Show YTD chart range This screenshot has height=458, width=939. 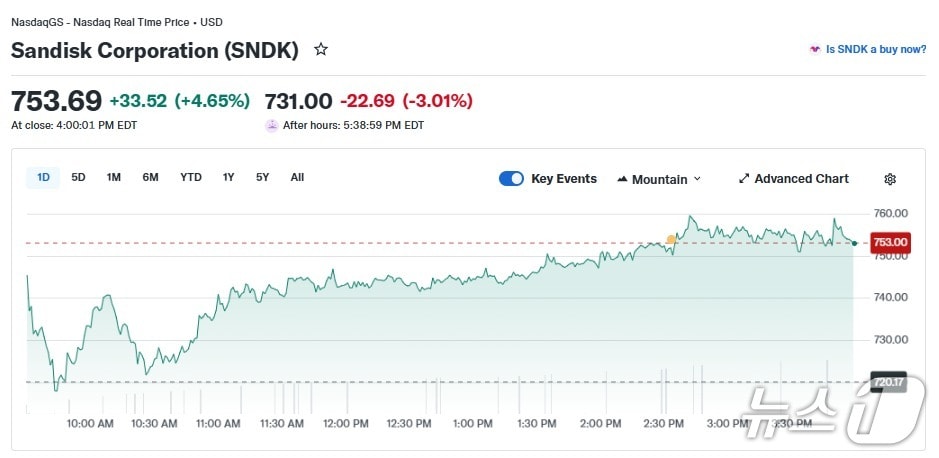click(x=190, y=177)
